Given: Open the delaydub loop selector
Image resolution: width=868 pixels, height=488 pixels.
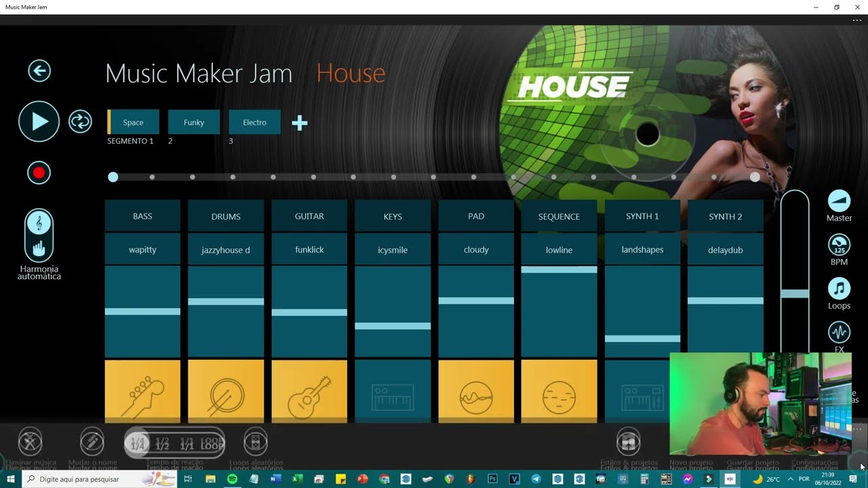Looking at the screenshot, I should (x=726, y=249).
